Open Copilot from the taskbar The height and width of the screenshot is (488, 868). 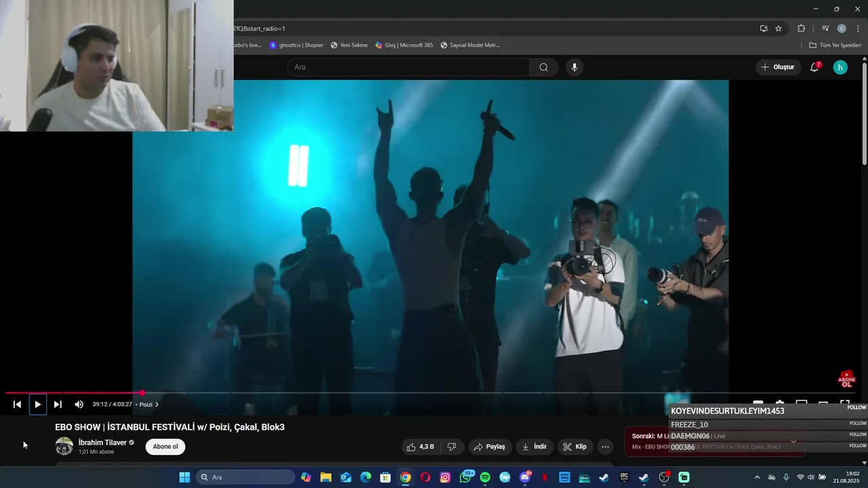click(x=306, y=477)
